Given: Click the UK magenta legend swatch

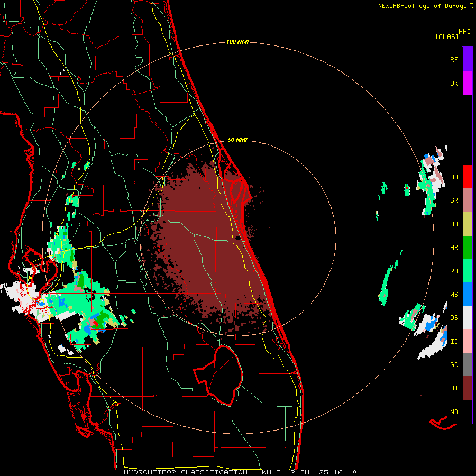Looking at the screenshot, I should coord(467,83).
